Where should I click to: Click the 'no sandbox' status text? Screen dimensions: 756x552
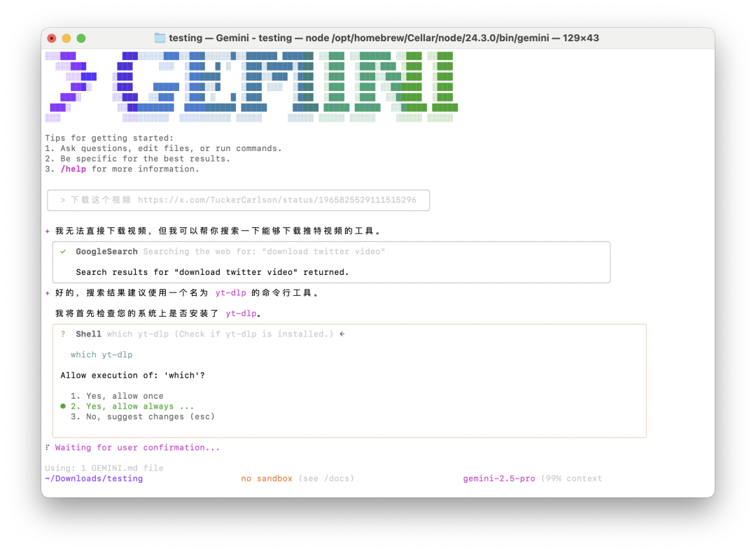tap(267, 479)
